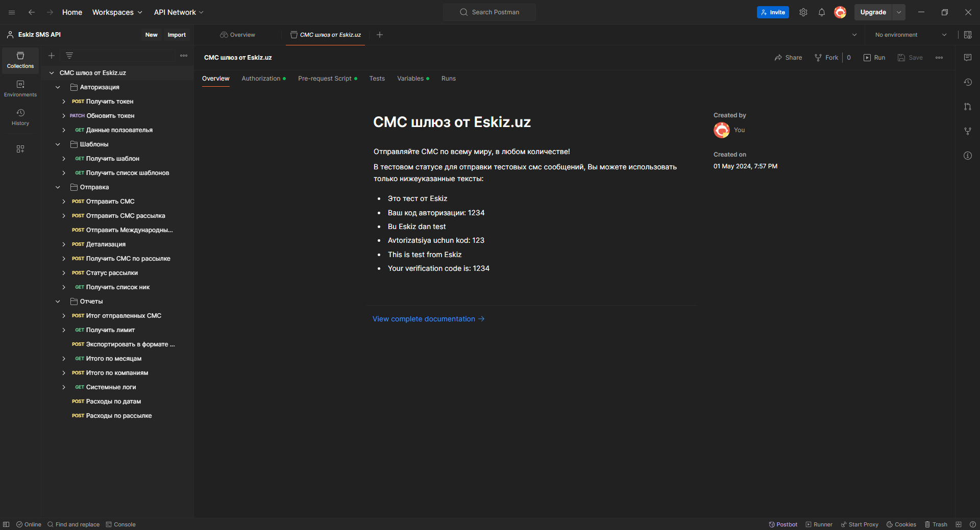Collapse the Авторизация folder
The width and height of the screenshot is (980, 530).
point(58,87)
